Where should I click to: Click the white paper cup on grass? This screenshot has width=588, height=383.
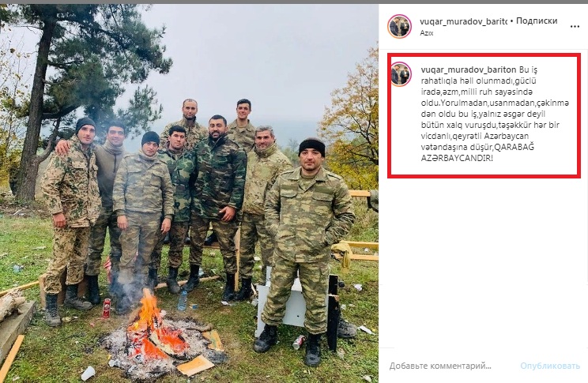(88, 374)
